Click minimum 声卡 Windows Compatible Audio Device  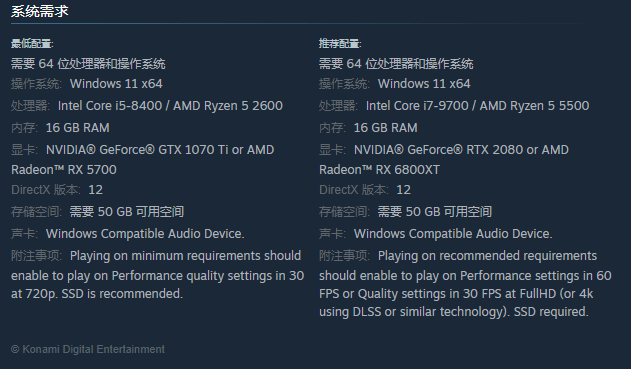pos(128,234)
